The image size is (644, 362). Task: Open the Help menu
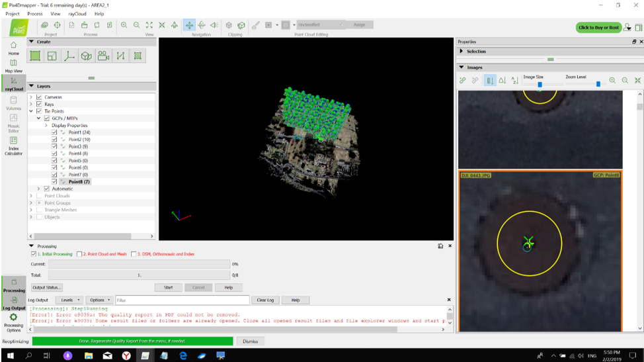point(99,13)
